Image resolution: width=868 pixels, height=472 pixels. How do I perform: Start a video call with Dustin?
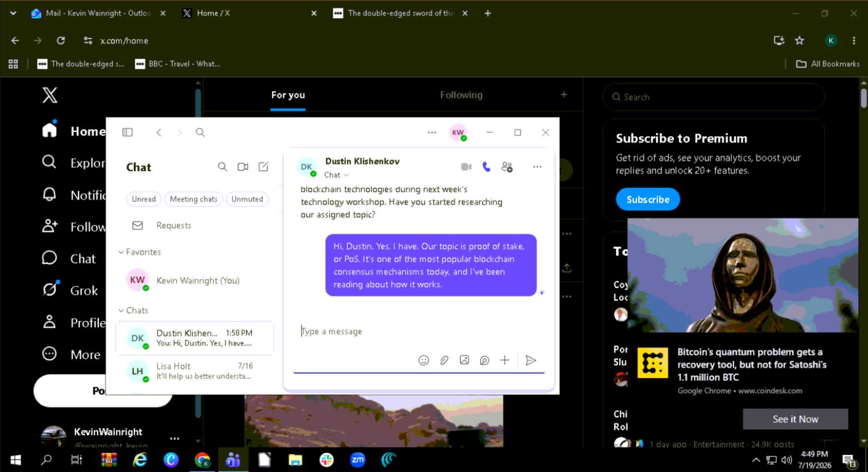(x=466, y=167)
